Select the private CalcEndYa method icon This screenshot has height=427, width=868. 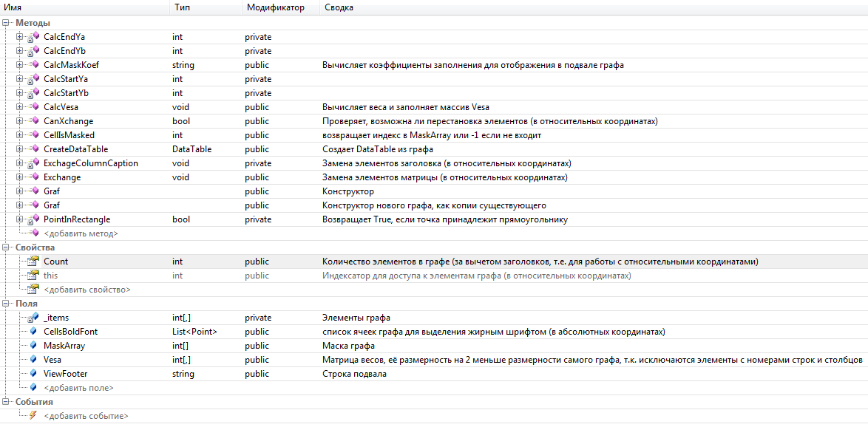click(x=33, y=37)
